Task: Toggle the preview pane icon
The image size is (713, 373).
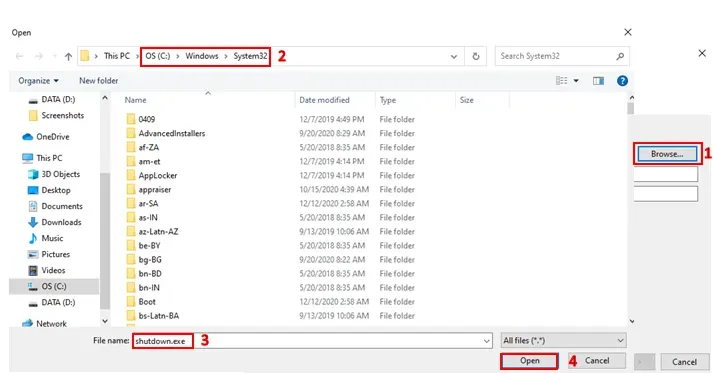Action: (598, 81)
